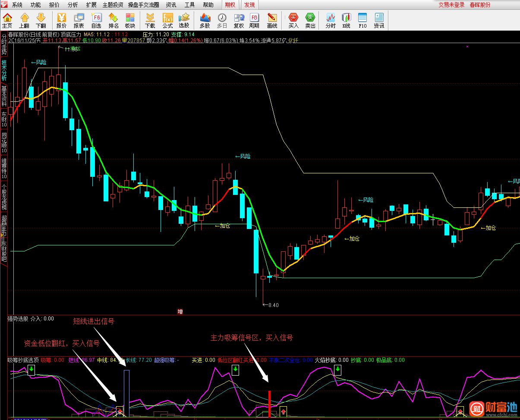The width and height of the screenshot is (520, 420).
Task: Open the 主题投资 menu
Action: point(113,5)
